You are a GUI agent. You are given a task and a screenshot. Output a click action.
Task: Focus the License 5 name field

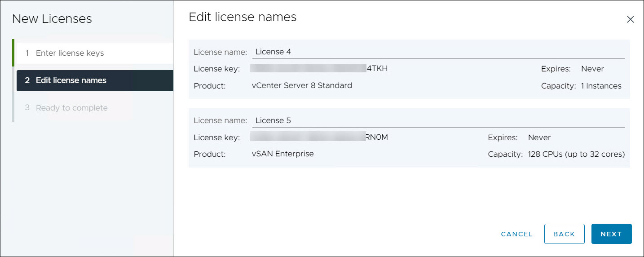pyautogui.click(x=438, y=120)
